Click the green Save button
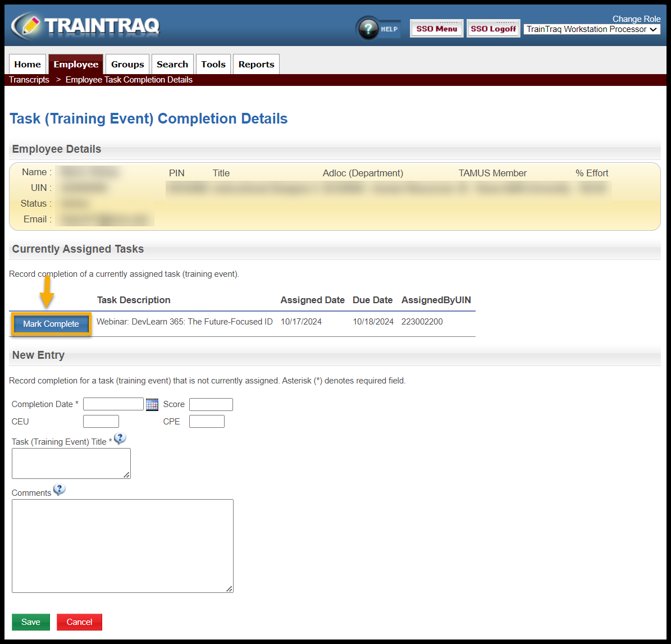Viewport: 671px width, 644px height. [31, 622]
